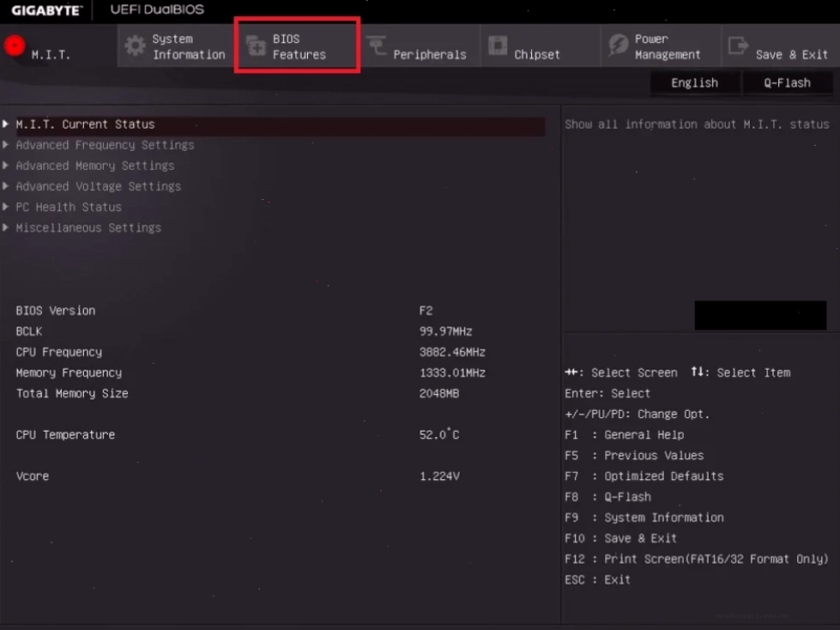
Task: Click the CPU Temperature label
Action: 65,435
